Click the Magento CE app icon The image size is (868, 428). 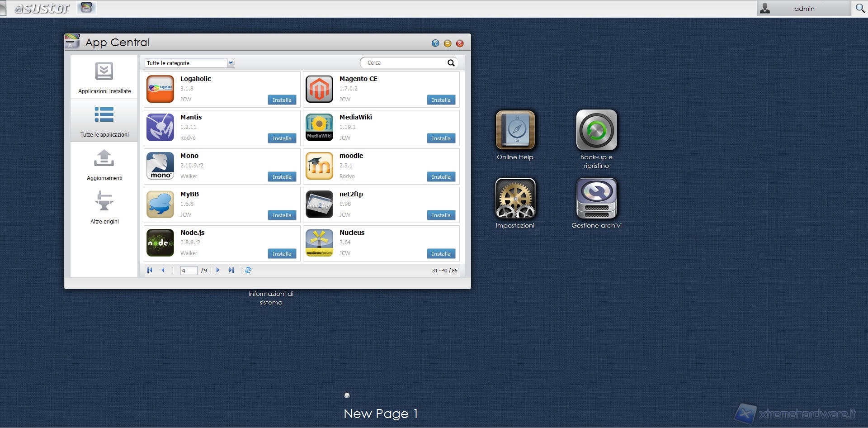(319, 89)
